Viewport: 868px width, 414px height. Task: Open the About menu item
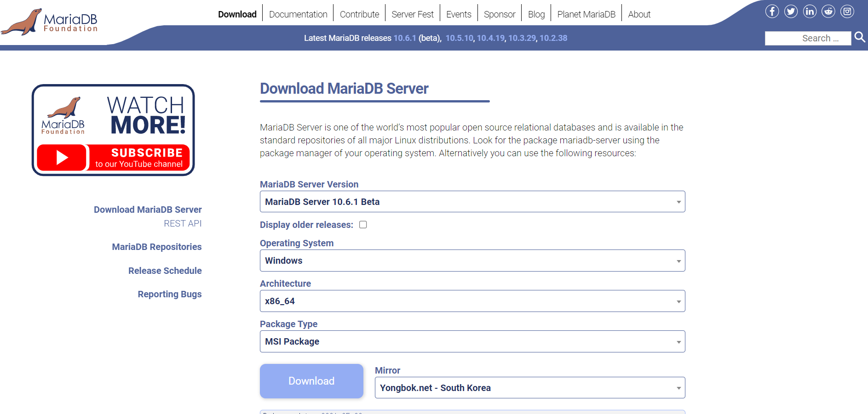coord(639,14)
